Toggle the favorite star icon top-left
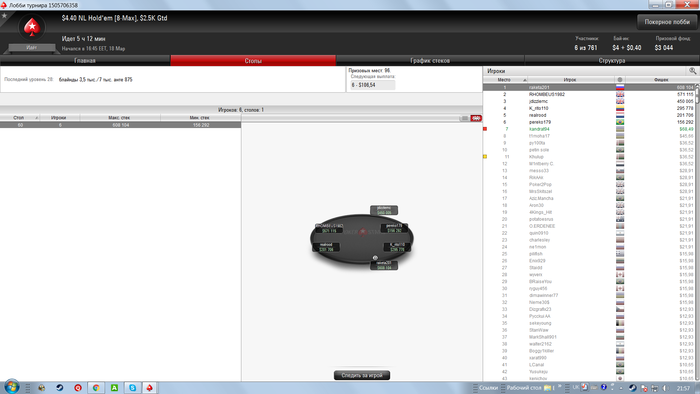 click(4, 16)
